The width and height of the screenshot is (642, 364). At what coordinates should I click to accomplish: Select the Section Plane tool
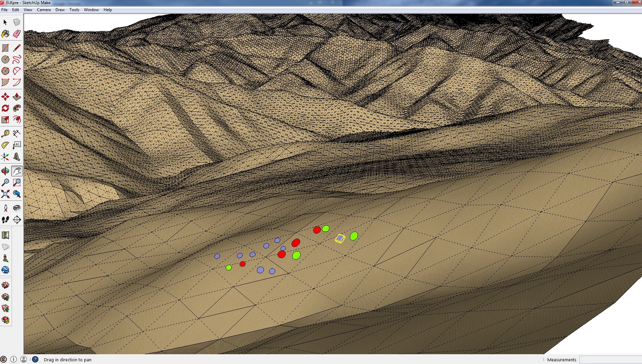coord(17,220)
